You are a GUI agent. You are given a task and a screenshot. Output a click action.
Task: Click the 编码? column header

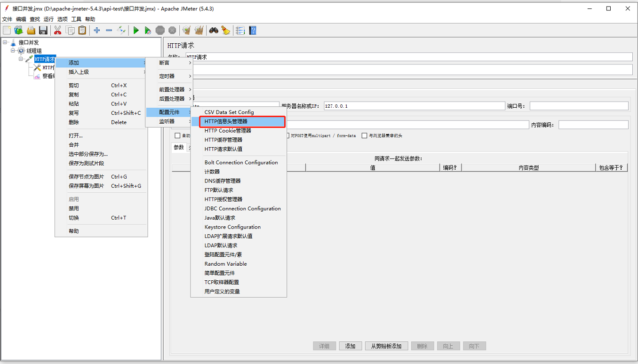coord(451,167)
